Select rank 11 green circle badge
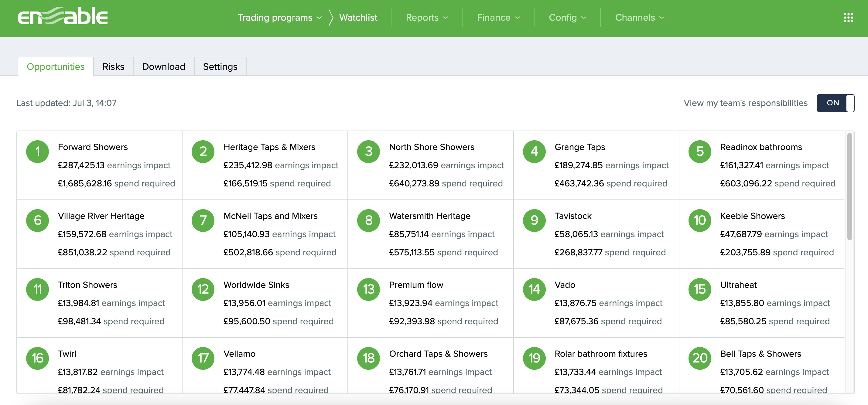 click(x=37, y=289)
